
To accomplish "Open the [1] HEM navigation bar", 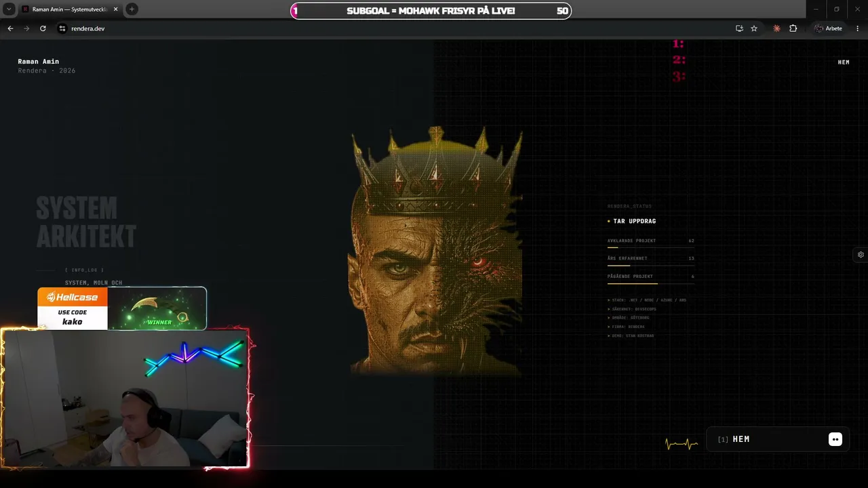I will (x=778, y=439).
